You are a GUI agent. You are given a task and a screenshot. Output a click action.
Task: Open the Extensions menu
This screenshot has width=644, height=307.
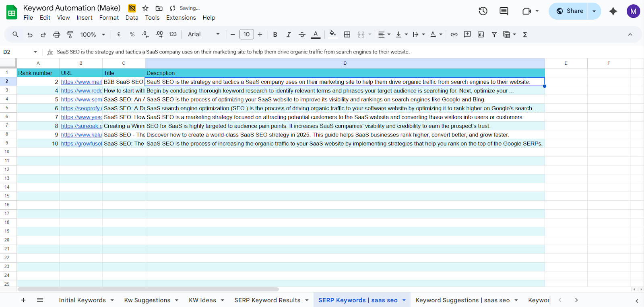pyautogui.click(x=181, y=18)
